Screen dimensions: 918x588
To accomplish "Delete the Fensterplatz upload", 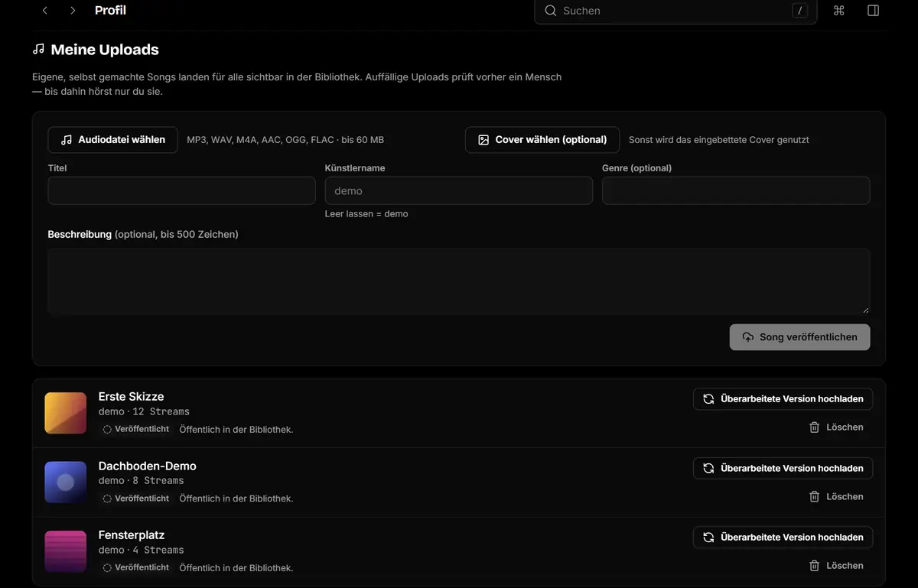I will click(x=836, y=566).
